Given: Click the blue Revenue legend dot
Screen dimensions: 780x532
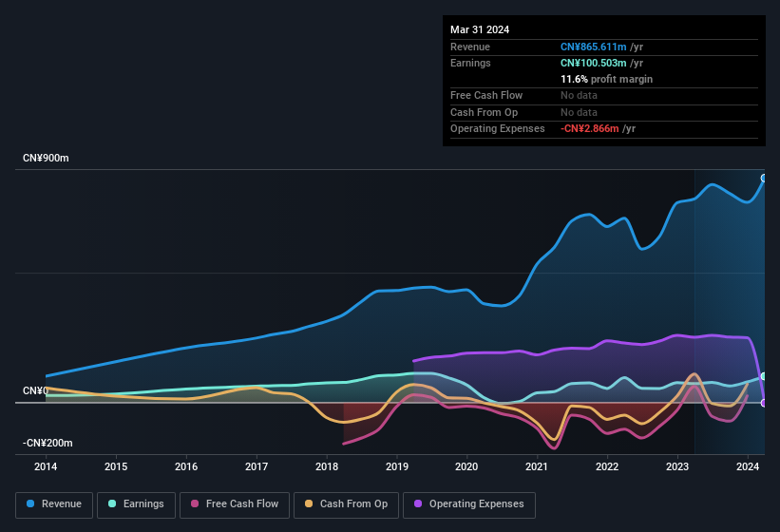Looking at the screenshot, I should tap(30, 503).
